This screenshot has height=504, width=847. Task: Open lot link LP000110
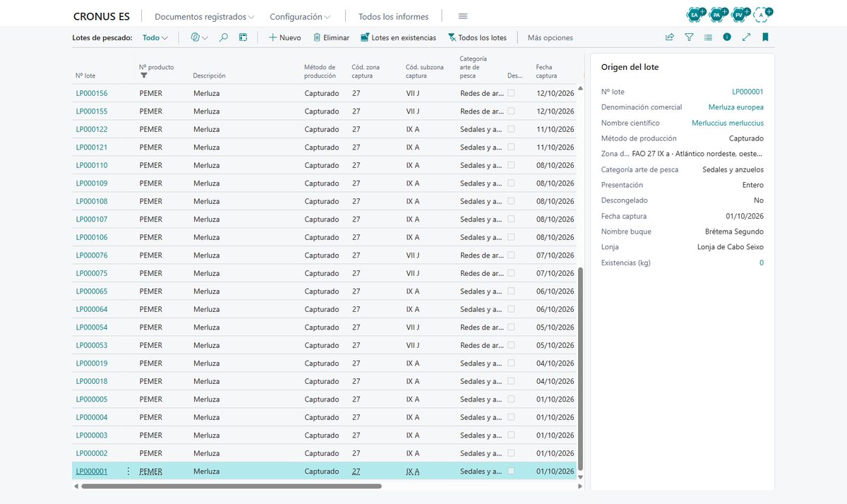pyautogui.click(x=92, y=165)
